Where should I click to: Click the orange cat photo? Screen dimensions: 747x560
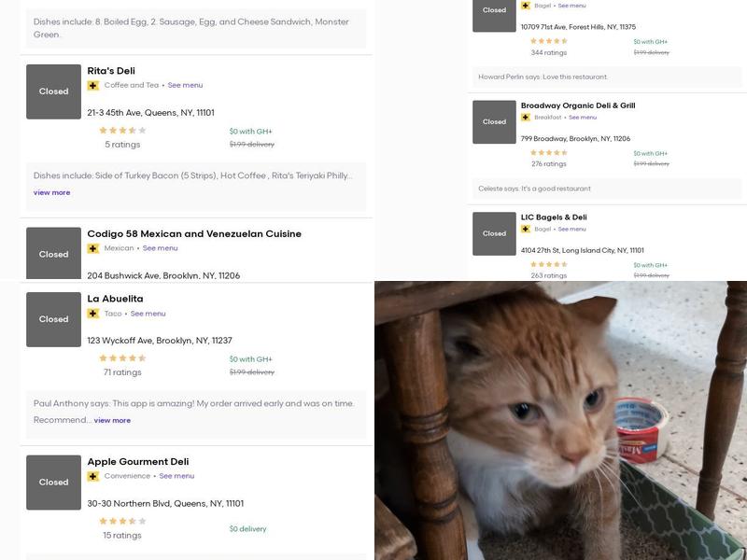point(560,420)
